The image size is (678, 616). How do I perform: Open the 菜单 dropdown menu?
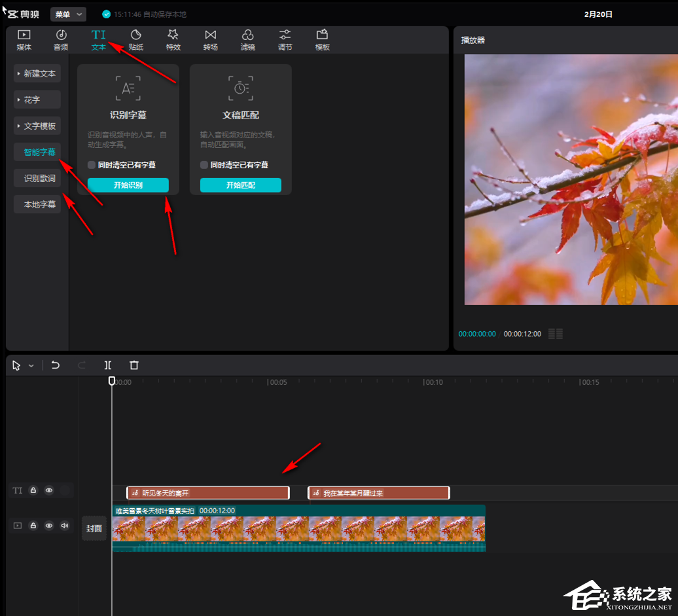[x=68, y=14]
